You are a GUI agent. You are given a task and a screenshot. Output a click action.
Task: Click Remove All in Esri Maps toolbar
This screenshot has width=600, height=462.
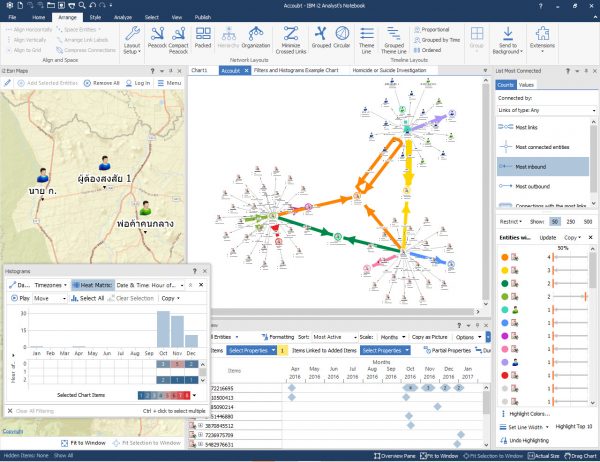point(102,83)
